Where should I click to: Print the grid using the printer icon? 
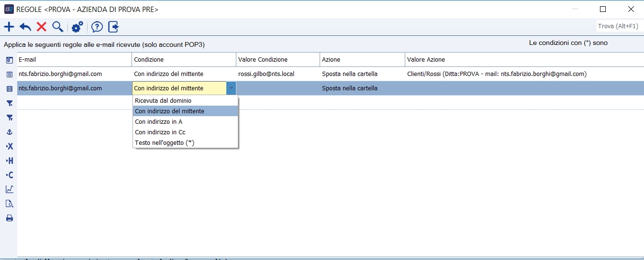click(9, 218)
